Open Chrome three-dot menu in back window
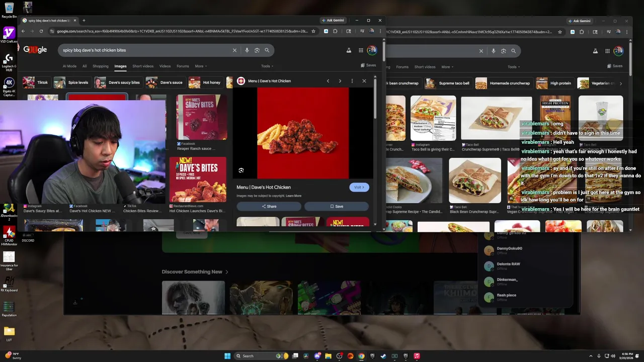The width and height of the screenshot is (644, 362). (x=628, y=32)
